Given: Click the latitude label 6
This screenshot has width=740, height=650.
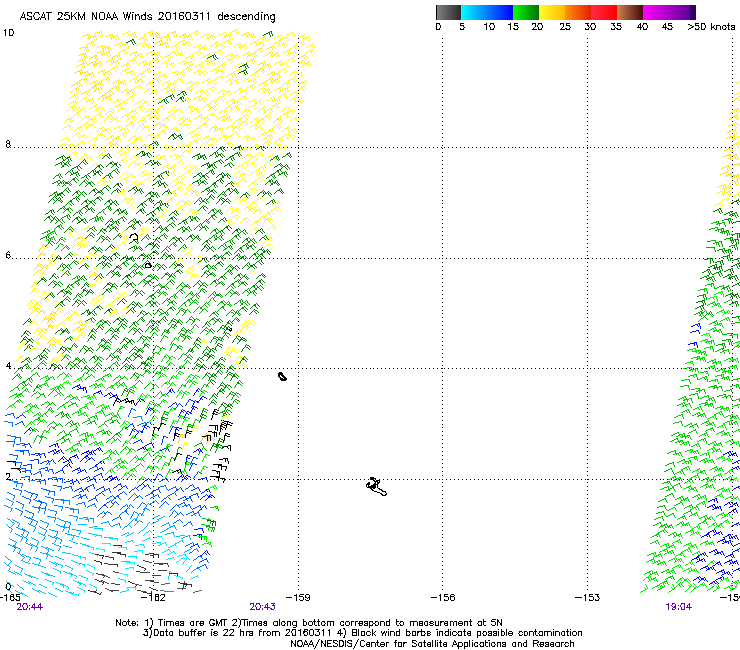Looking at the screenshot, I should point(8,255).
